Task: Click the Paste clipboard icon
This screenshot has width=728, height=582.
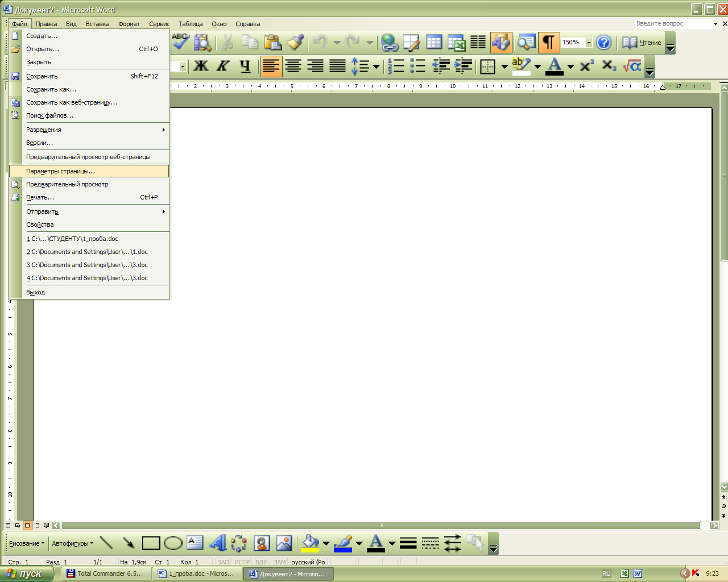Action: pyautogui.click(x=272, y=42)
